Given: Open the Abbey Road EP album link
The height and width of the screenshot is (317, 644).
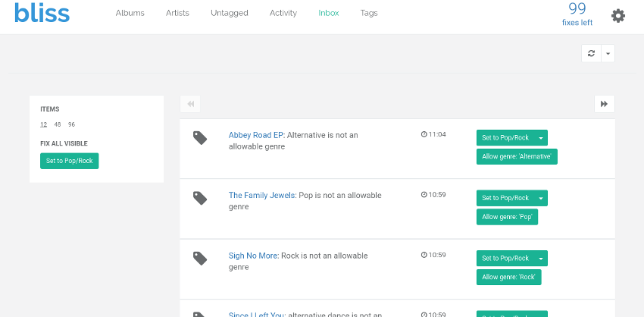Looking at the screenshot, I should pos(256,135).
